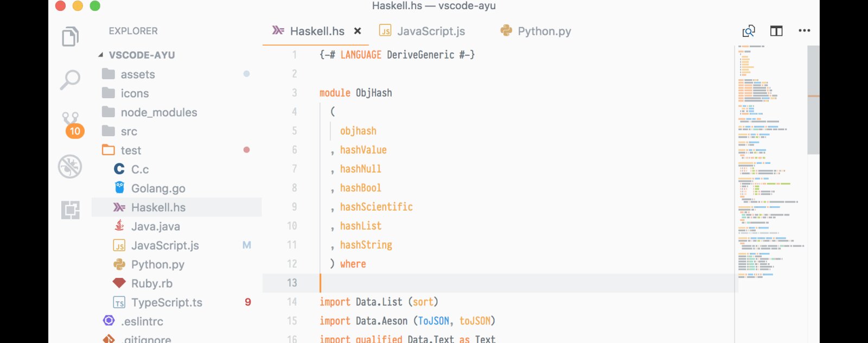Close the Haskell.hs tab
The width and height of the screenshot is (868, 343).
coord(358,31)
